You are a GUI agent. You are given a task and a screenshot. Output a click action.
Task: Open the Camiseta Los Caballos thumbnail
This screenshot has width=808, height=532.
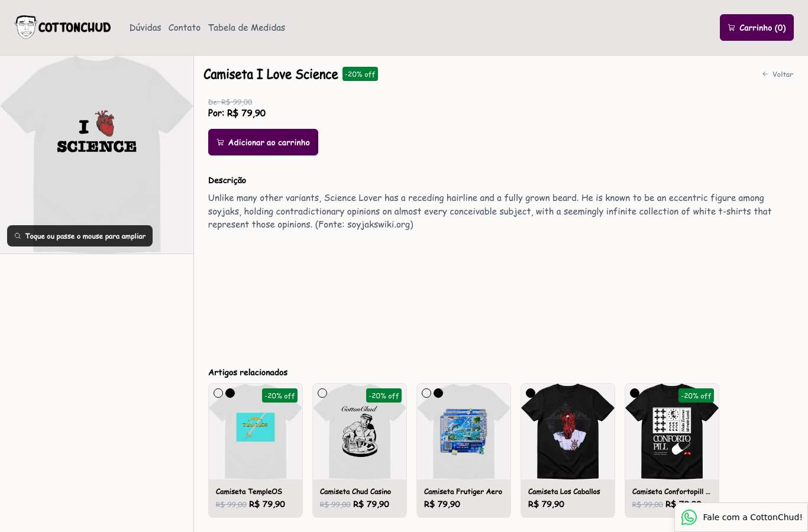pyautogui.click(x=568, y=432)
